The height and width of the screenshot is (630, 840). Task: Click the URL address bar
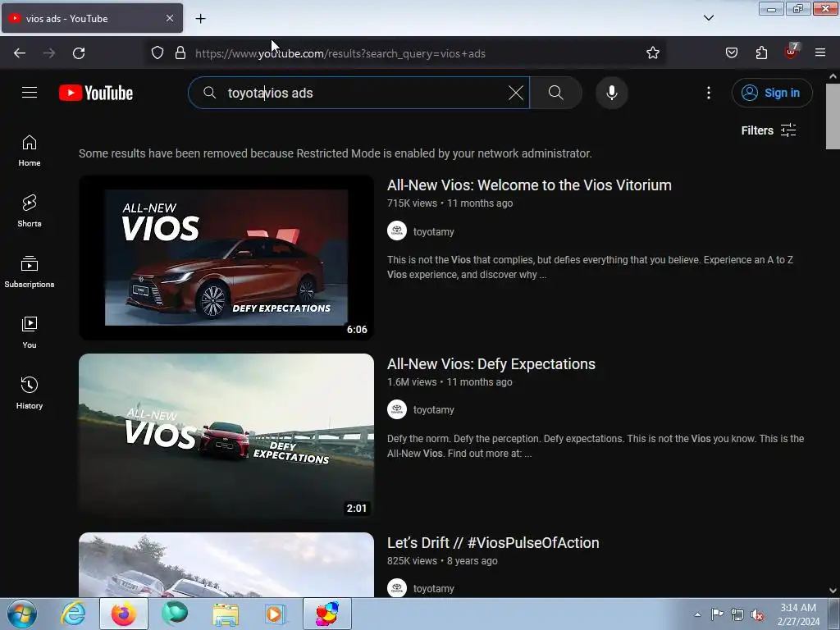pos(407,53)
